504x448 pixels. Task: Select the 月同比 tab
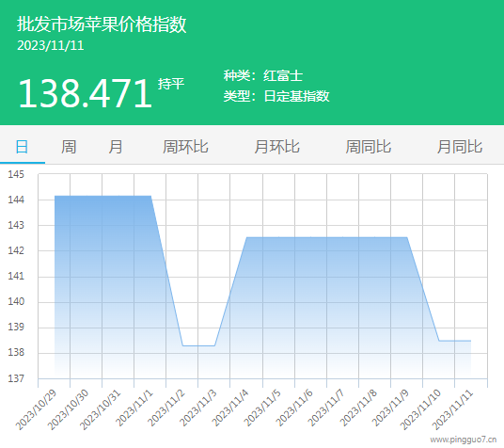[460, 147]
